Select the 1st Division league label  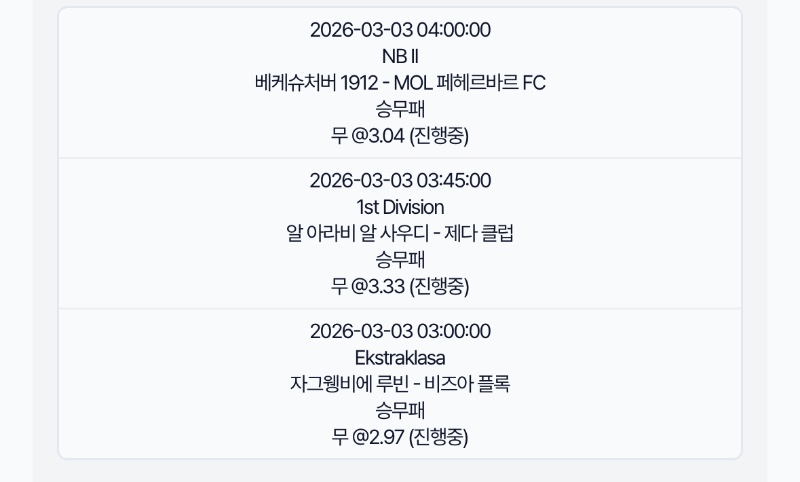pyautogui.click(x=400, y=207)
